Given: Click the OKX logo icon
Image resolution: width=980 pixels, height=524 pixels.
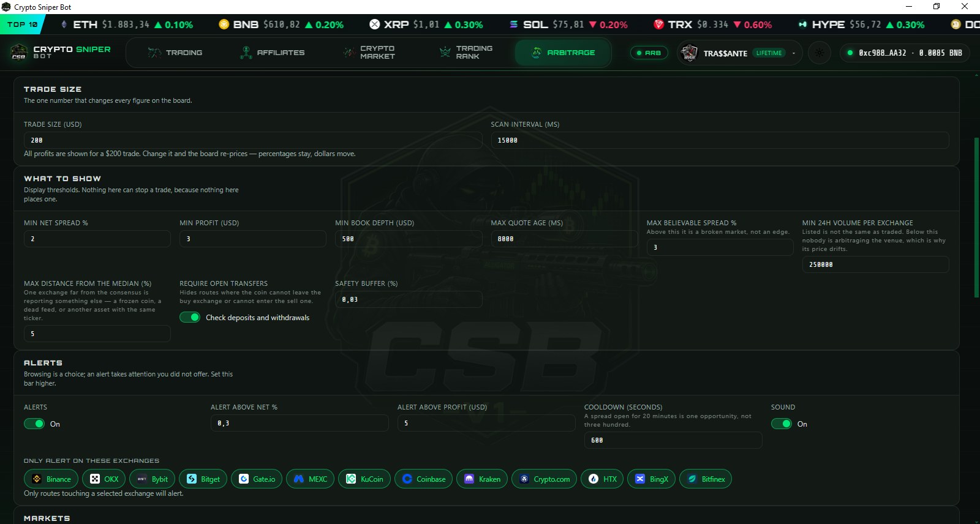Looking at the screenshot, I should click(x=95, y=479).
